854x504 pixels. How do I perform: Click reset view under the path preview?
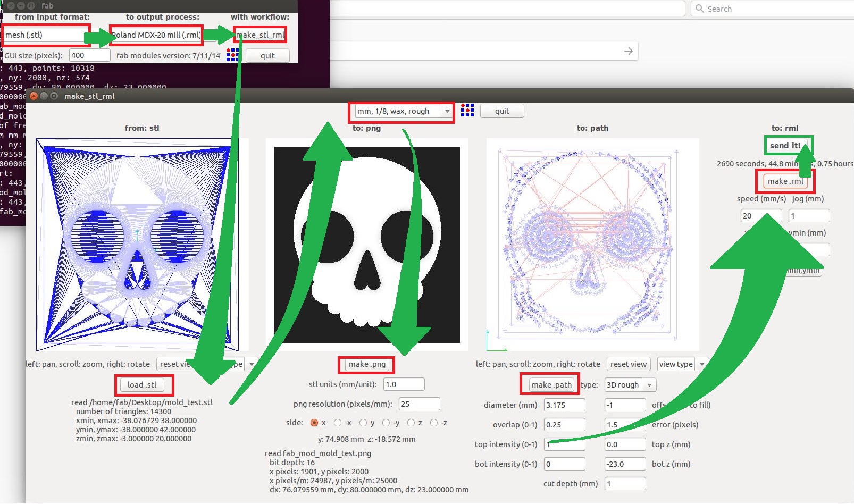[629, 364]
